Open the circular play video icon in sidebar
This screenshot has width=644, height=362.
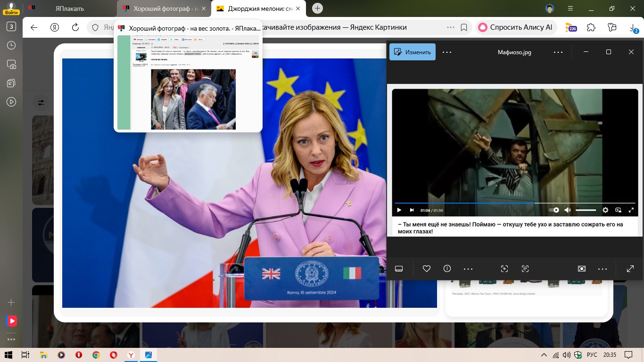coord(11,102)
